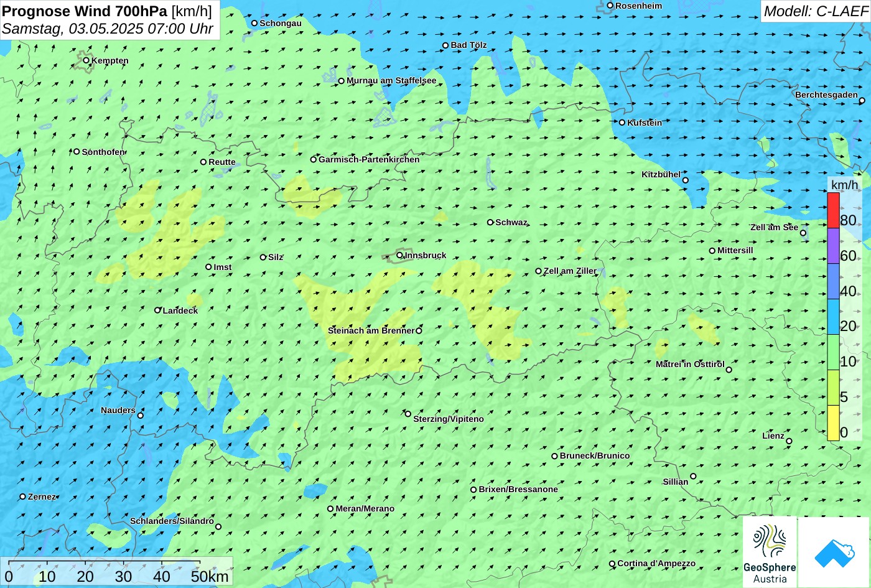Click the Cortina d'Ampezzo location dot
Viewport: 871px width, 588px height.
[x=612, y=564]
